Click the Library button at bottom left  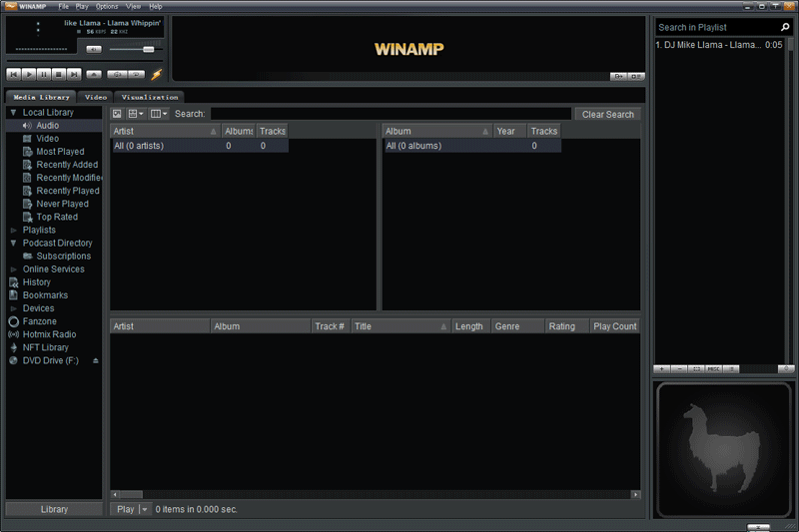54,509
